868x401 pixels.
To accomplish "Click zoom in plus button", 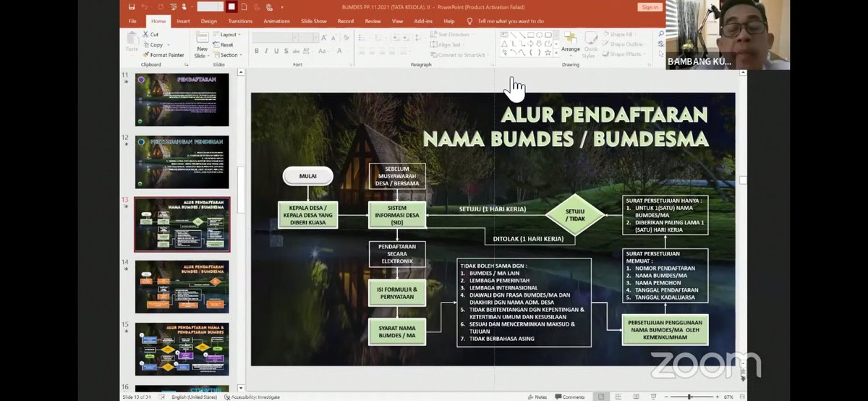I will pos(717,397).
